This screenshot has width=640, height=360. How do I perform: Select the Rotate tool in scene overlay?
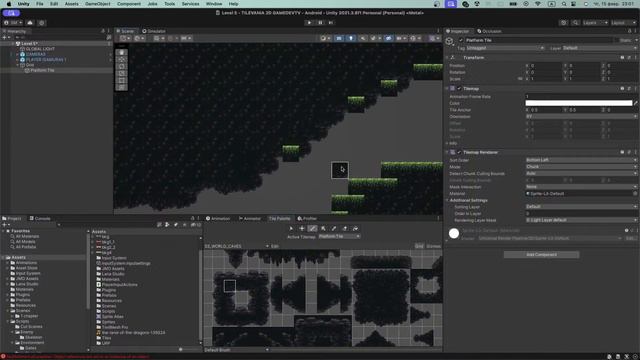pos(122,67)
